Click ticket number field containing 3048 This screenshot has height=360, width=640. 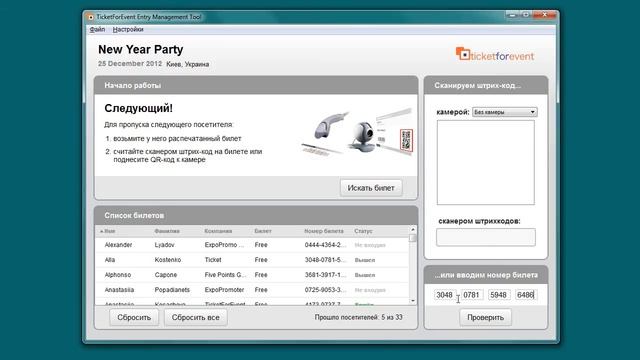tap(444, 295)
